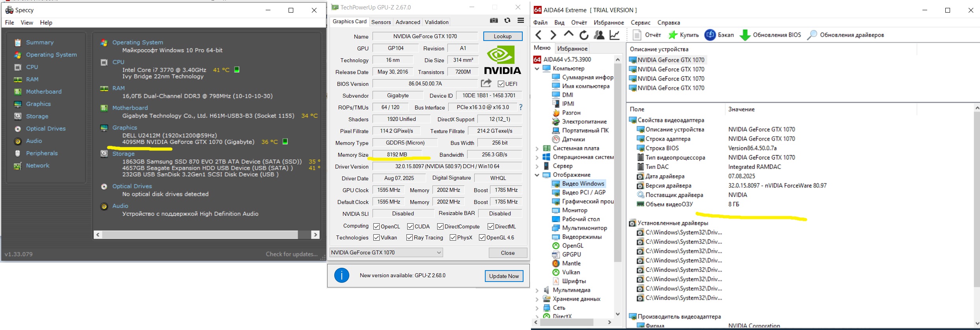
Task: Refresh GPU-Z data with the refresh icon
Action: (x=507, y=20)
